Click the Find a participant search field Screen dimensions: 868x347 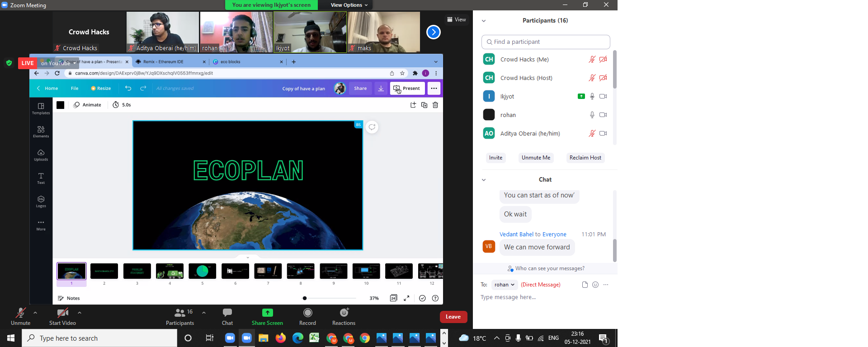pos(546,42)
